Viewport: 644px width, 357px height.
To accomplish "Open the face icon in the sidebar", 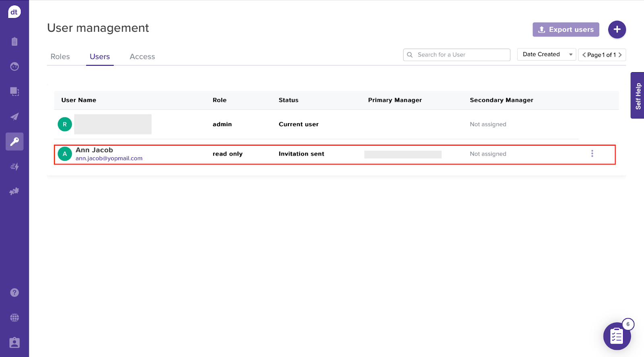I will (14, 66).
